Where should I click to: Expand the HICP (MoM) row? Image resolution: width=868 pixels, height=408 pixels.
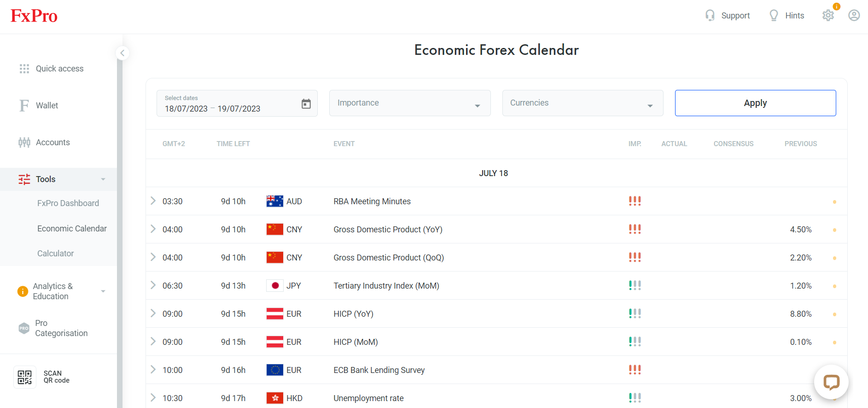tap(153, 341)
